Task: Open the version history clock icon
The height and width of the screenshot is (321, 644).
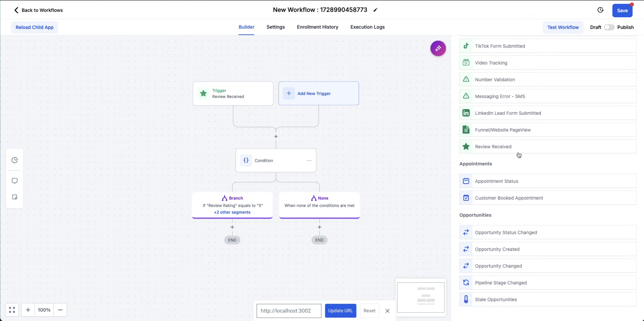Action: tap(600, 10)
